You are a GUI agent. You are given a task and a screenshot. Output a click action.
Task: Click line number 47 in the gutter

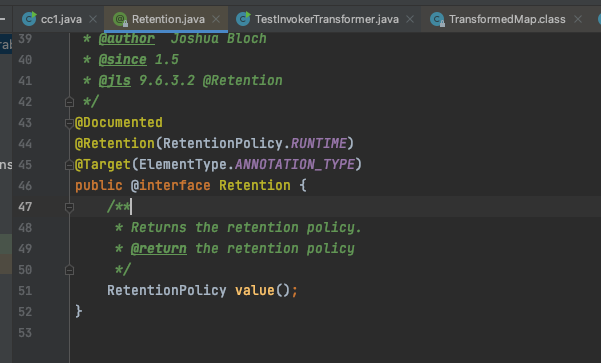[25, 207]
